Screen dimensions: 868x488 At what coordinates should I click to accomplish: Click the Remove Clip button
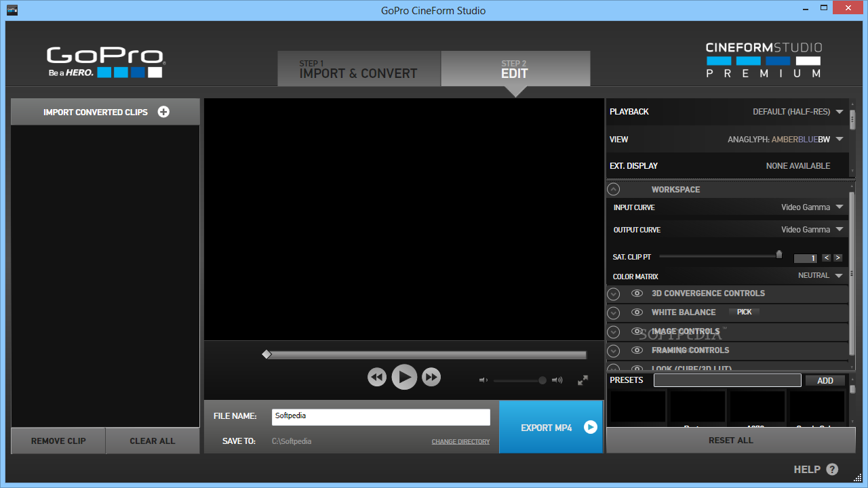click(x=58, y=441)
